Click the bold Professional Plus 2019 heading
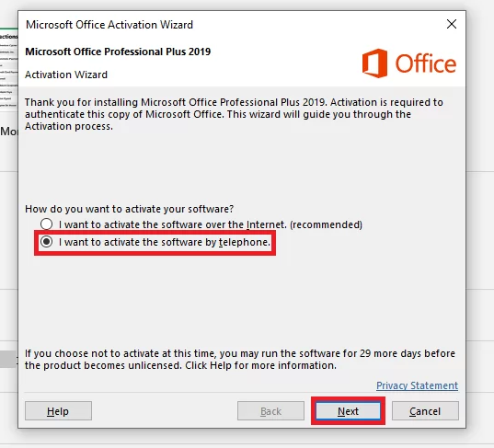This screenshot has width=494, height=448. [118, 52]
